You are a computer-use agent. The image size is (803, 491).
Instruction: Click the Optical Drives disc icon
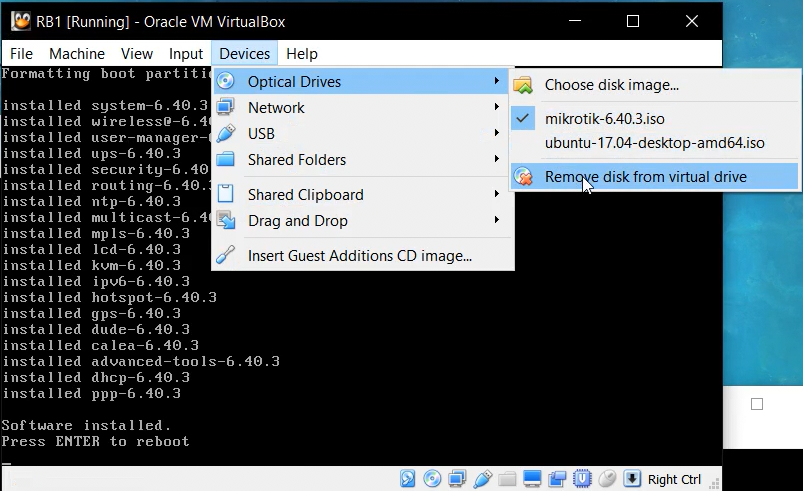(225, 81)
